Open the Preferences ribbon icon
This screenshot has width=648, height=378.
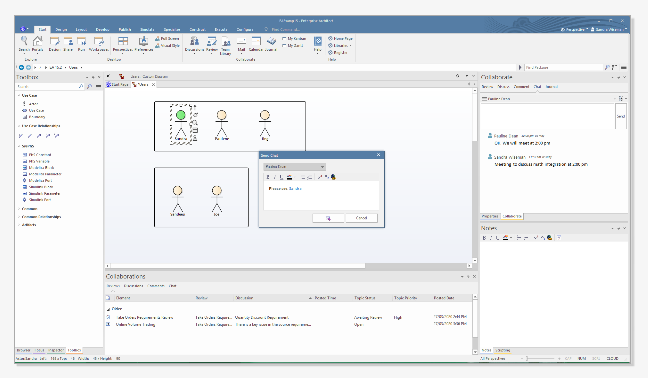pos(143,43)
